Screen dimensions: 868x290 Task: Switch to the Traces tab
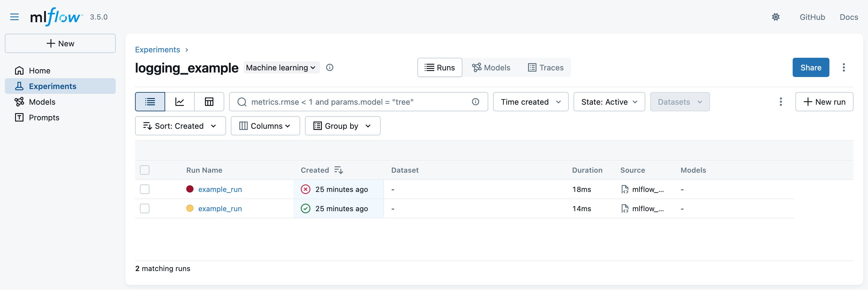point(545,68)
